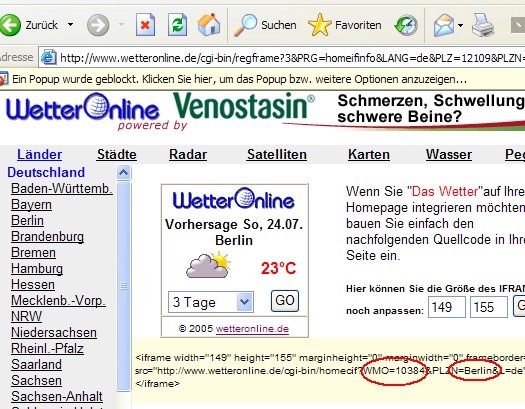Click the address bar URL field

click(282, 58)
